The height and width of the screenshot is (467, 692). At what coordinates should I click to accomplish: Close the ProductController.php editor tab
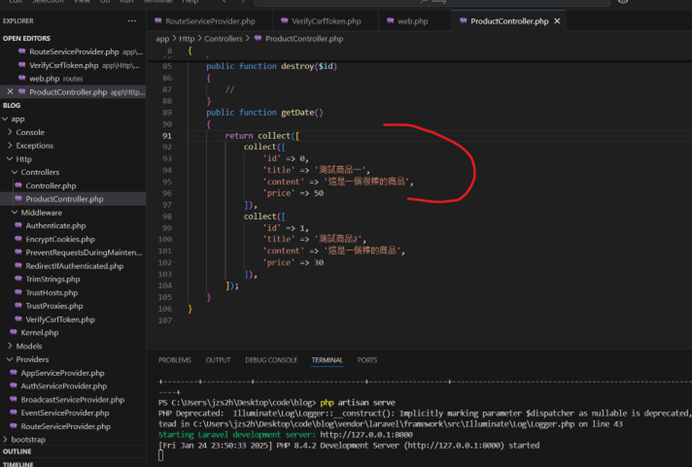click(x=557, y=21)
